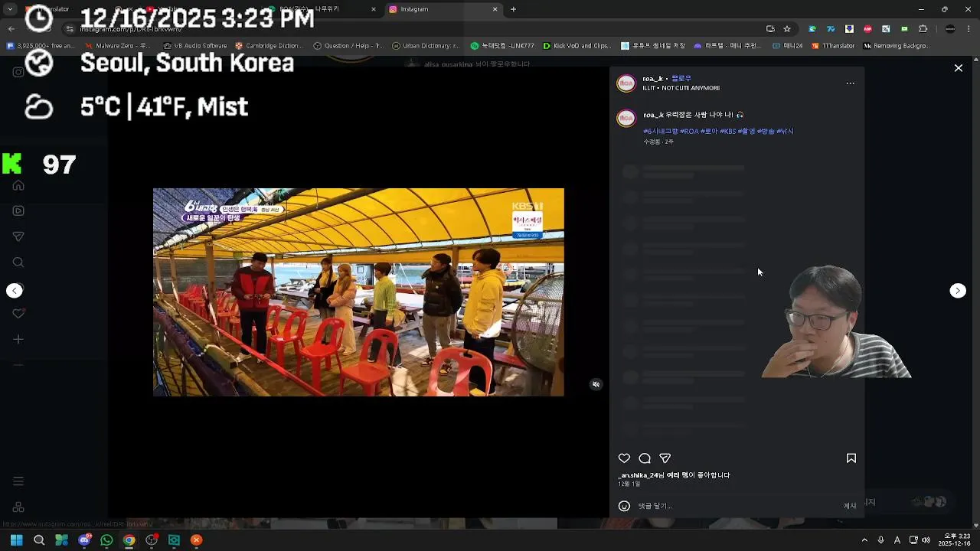
Task: Open Notifications heart in Instagram sidebar
Action: tap(18, 313)
